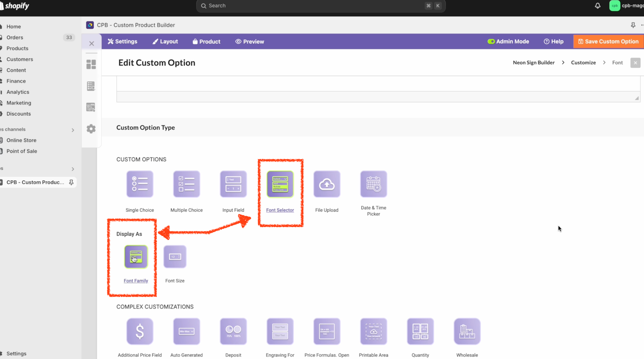
Task: Click the Font Selector label link
Action: coord(280,210)
